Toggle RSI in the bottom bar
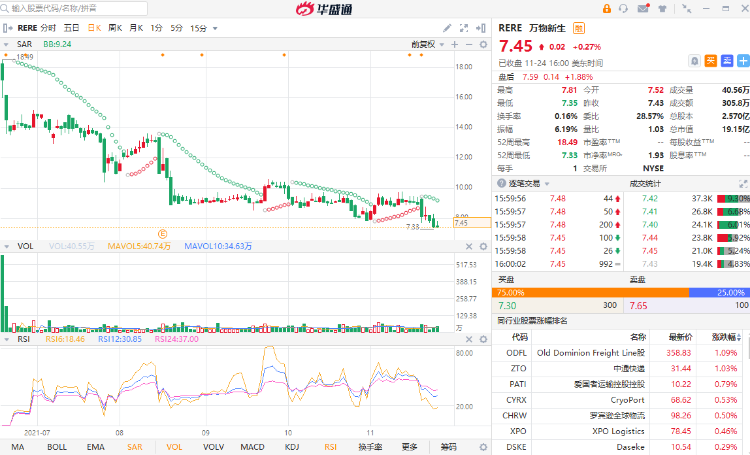 coord(331,447)
